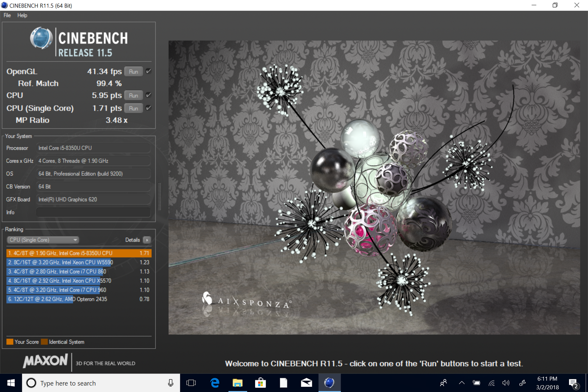The width and height of the screenshot is (588, 392).
Task: Click the Identical System legend swatch
Action: click(44, 342)
